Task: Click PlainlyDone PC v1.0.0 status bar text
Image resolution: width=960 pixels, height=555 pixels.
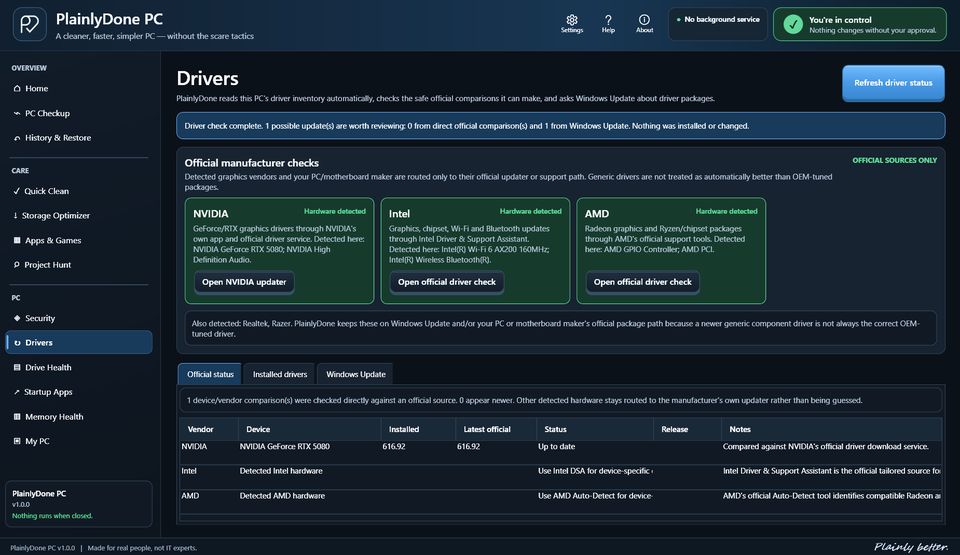Action: pyautogui.click(x=42, y=548)
